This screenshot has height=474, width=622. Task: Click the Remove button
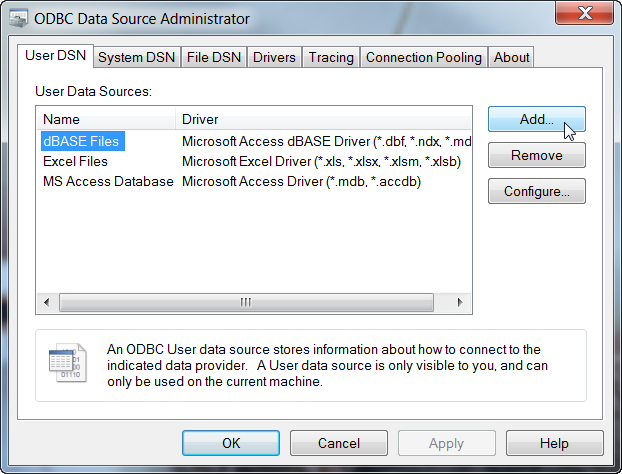(x=537, y=155)
